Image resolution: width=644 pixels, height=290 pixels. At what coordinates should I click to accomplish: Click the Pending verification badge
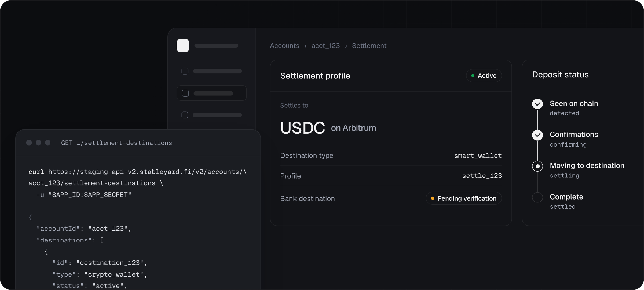[x=464, y=198]
